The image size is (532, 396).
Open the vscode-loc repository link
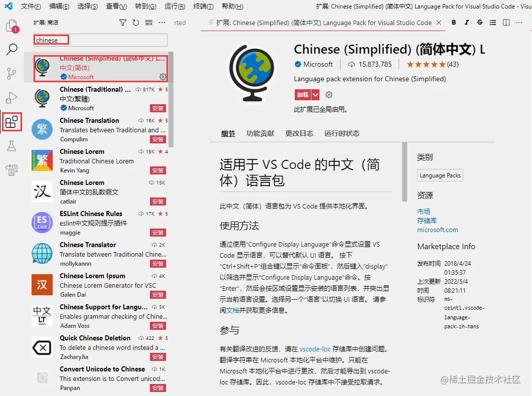click(x=315, y=349)
